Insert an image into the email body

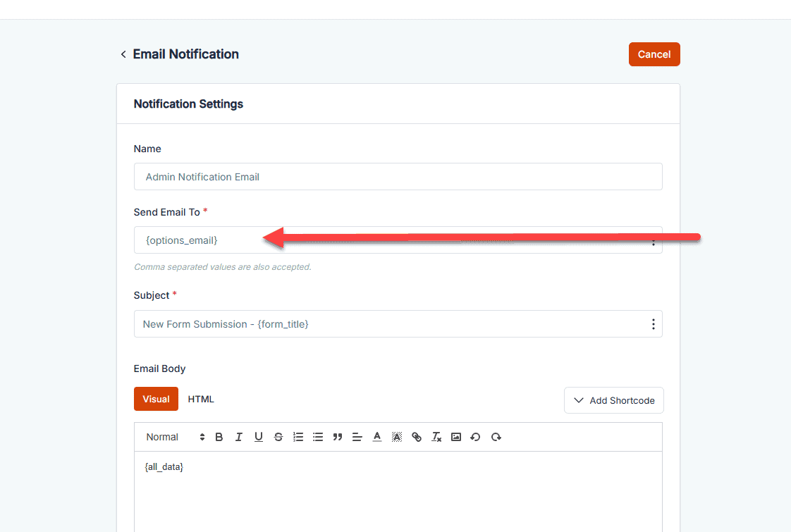(x=456, y=437)
